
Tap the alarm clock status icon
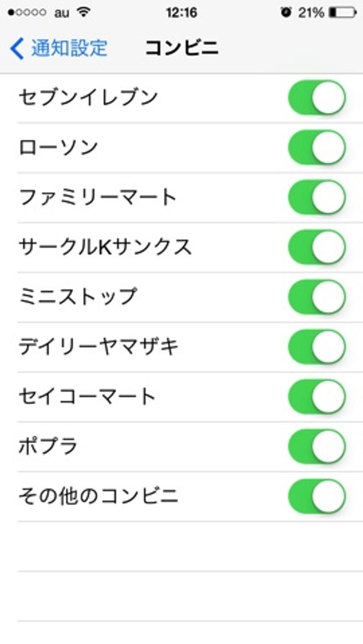285,12
